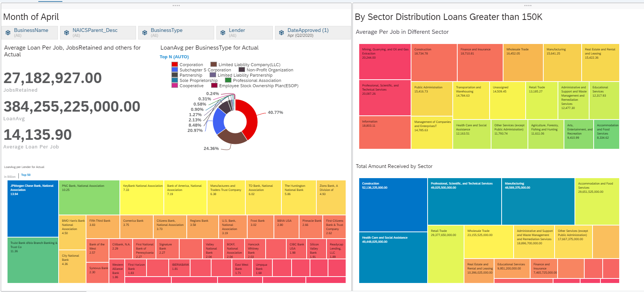
Task: Click the Lender filter icon
Action: click(223, 33)
